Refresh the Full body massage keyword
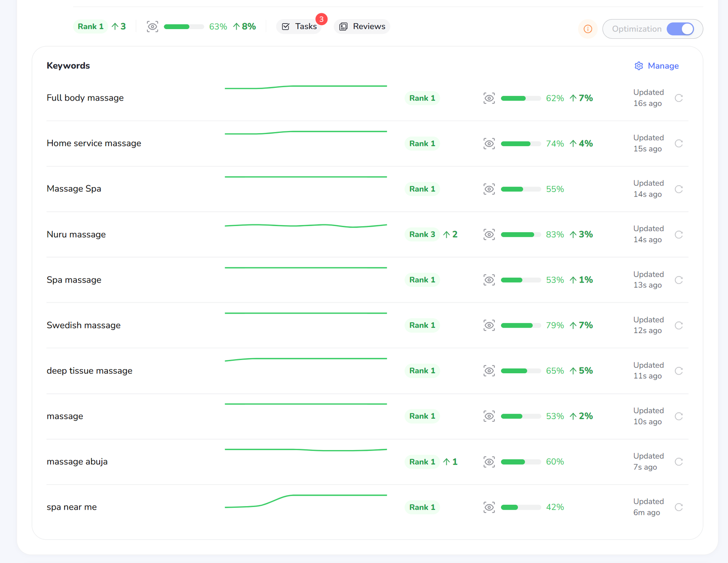Screen dimensions: 728x563 (678, 98)
